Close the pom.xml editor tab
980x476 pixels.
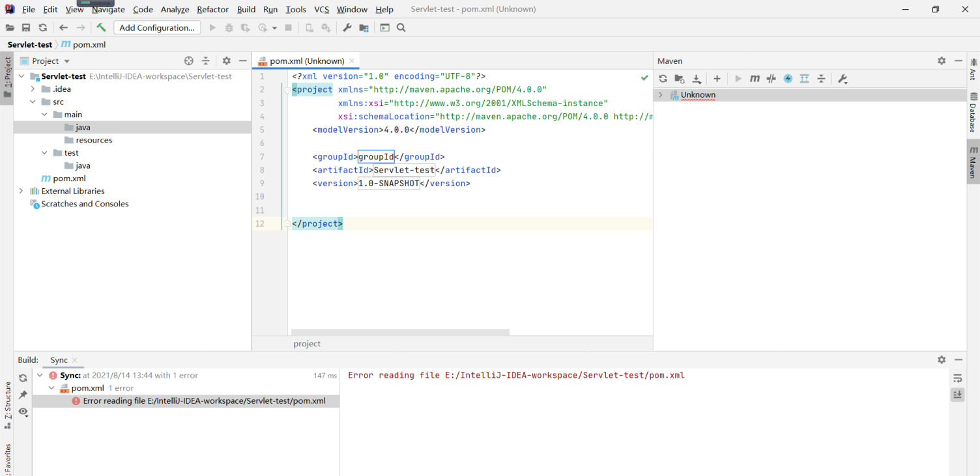coord(352,61)
